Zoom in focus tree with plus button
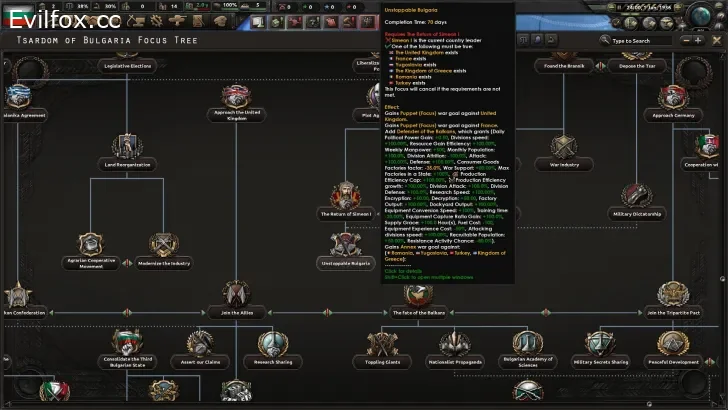The image size is (728, 410). tap(698, 41)
